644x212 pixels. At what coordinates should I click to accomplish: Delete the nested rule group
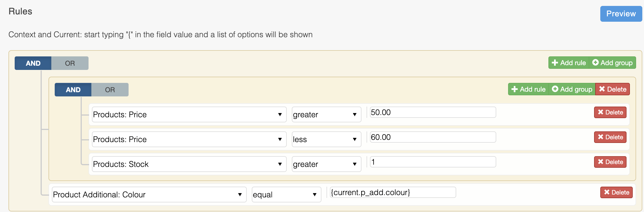(612, 89)
